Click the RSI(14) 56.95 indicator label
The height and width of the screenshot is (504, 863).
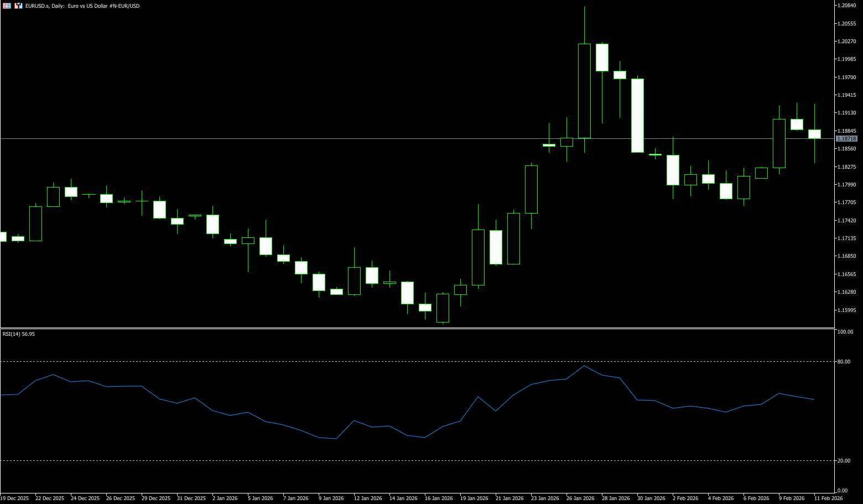click(x=19, y=334)
